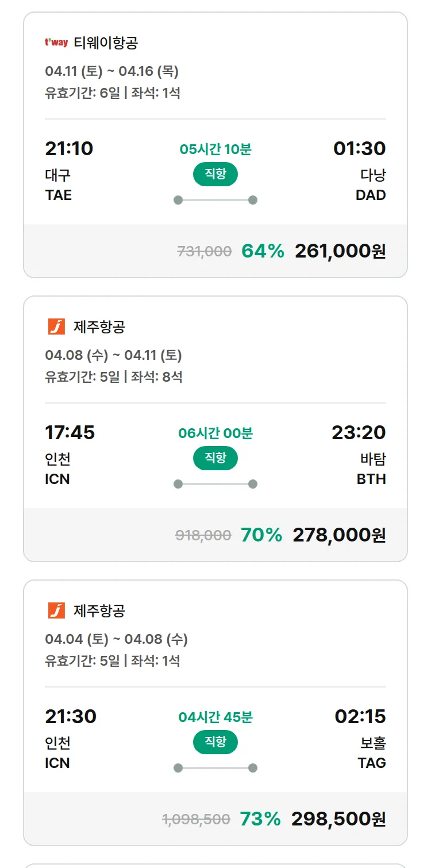Click the 06시간 00분 flight duration
The height and width of the screenshot is (868, 431).
(215, 433)
